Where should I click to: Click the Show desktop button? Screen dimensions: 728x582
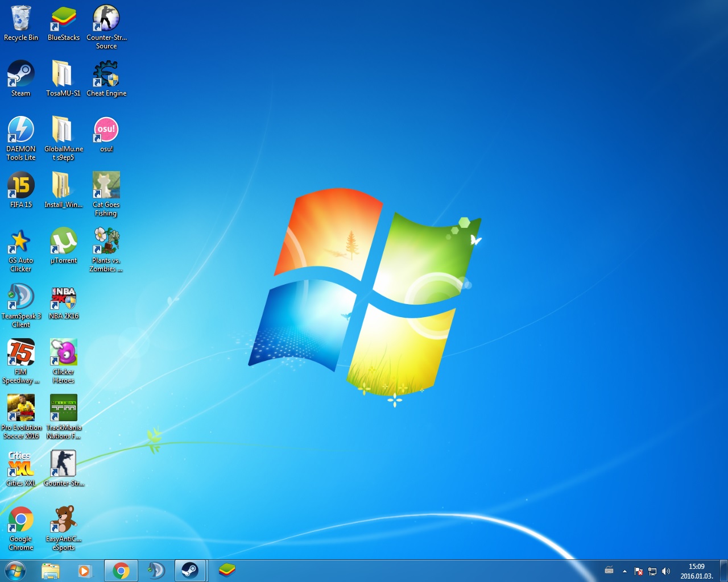click(x=723, y=571)
